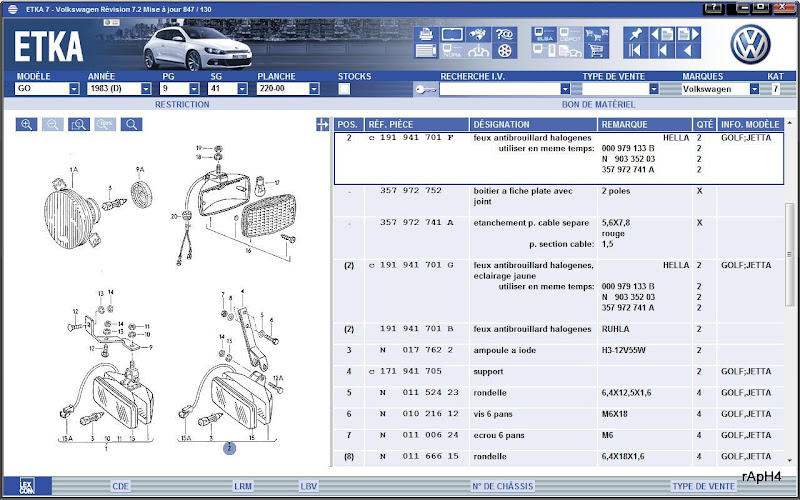The width and height of the screenshot is (800, 500).
Task: Click the multiple shopping carts icon
Action: [596, 34]
